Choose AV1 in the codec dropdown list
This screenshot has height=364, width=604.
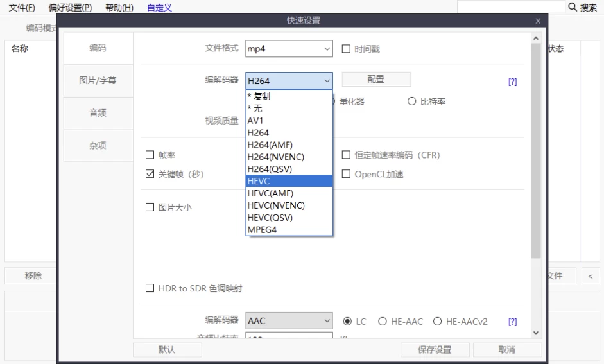point(255,120)
